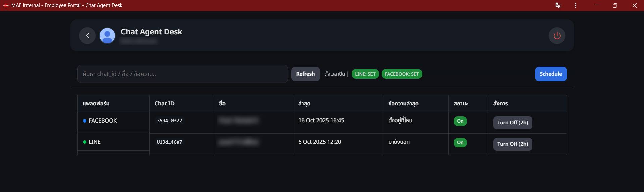Viewport: 644px width, 192px height.
Task: Open the translate icon in title bar
Action: (558, 5)
